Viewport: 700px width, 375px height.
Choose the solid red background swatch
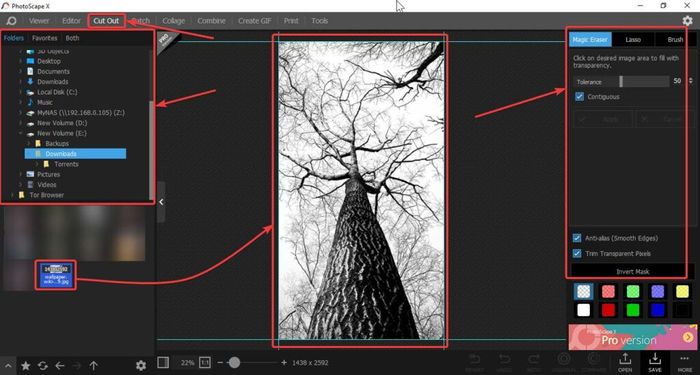[x=608, y=310]
